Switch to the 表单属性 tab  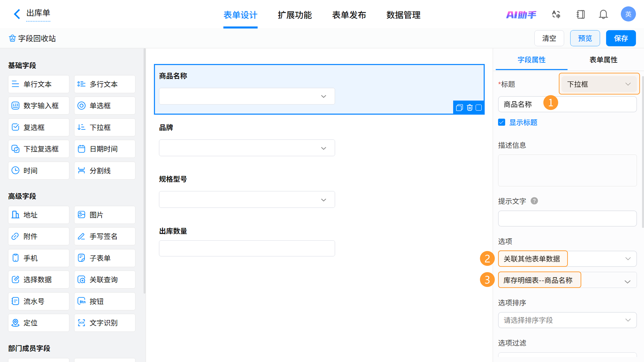603,60
